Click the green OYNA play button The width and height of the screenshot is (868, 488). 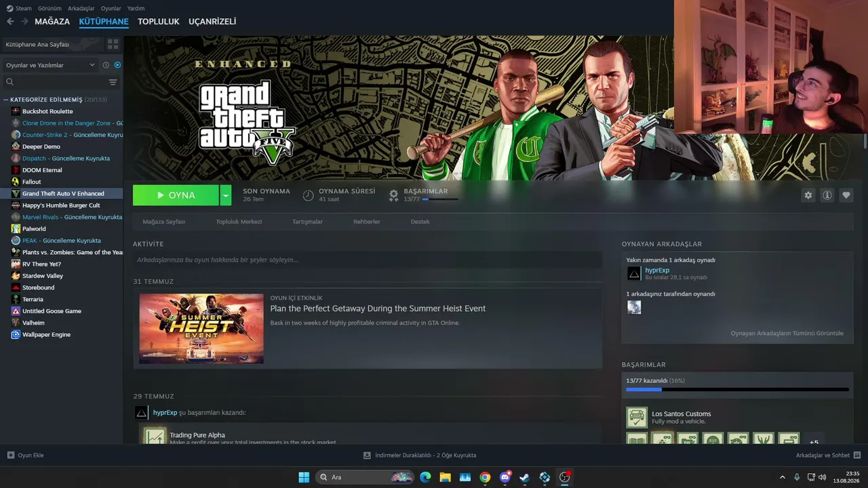pyautogui.click(x=176, y=195)
